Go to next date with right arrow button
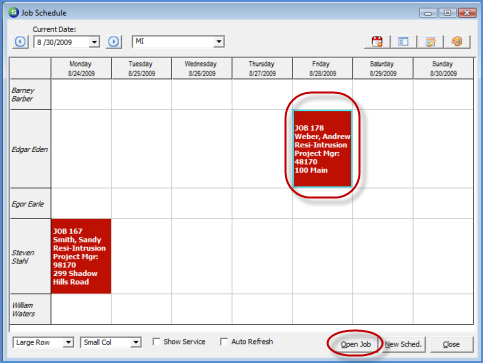This screenshot has height=363, width=483. pyautogui.click(x=114, y=42)
